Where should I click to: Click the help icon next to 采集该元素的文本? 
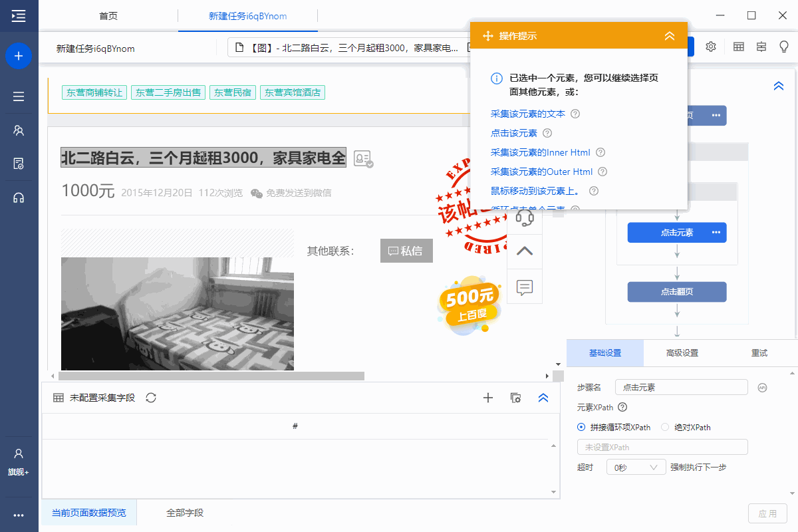coord(575,114)
